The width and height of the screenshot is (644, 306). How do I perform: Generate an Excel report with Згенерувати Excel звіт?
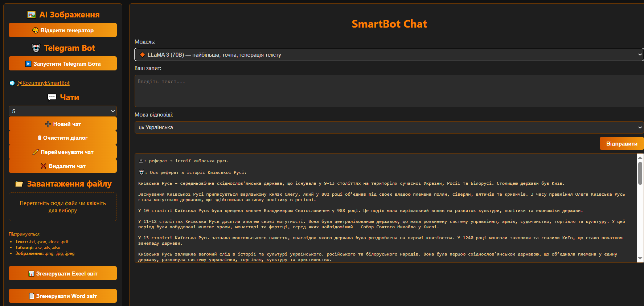tap(63, 273)
